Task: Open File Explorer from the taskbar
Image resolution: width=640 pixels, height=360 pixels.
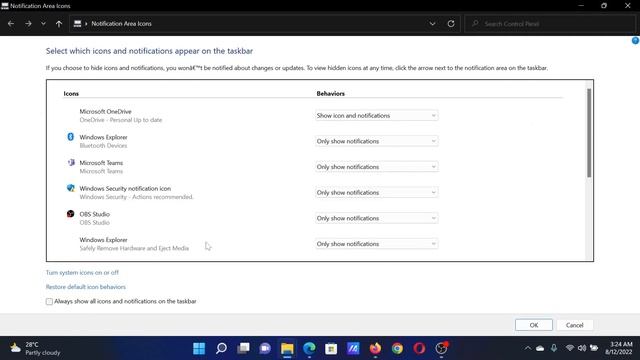Action: pyautogui.click(x=287, y=348)
